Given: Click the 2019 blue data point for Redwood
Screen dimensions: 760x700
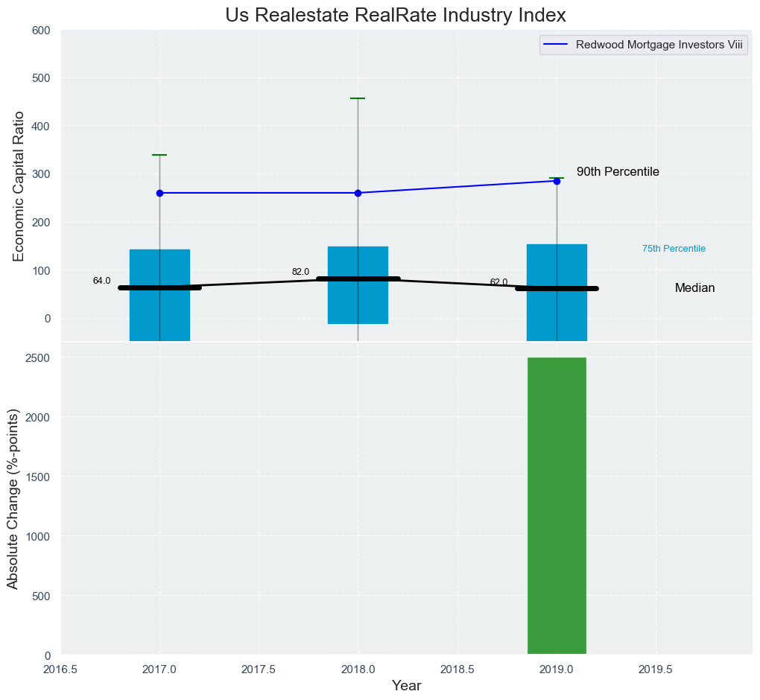Looking at the screenshot, I should click(557, 181).
